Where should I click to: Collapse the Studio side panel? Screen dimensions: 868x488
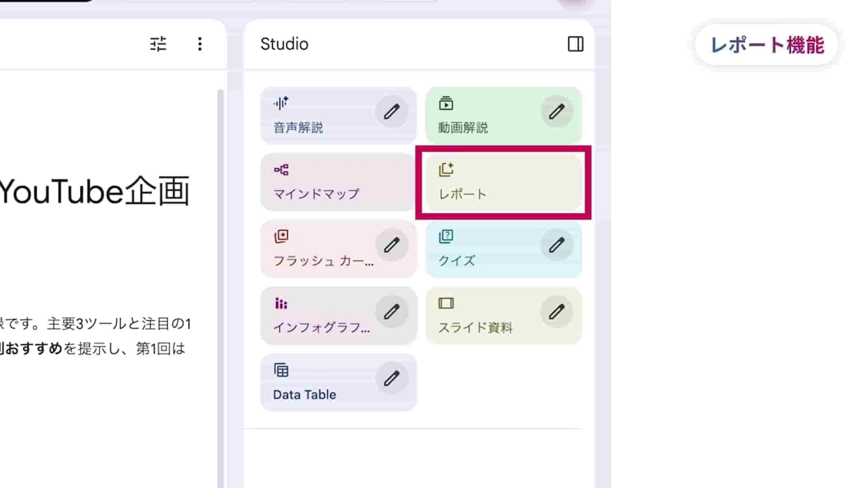tap(575, 44)
